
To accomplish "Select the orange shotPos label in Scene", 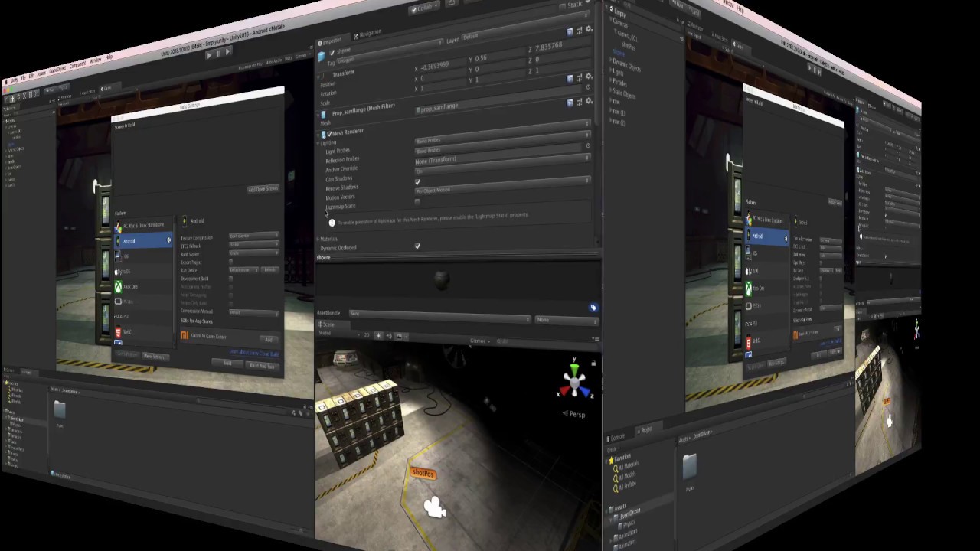I will (x=423, y=473).
